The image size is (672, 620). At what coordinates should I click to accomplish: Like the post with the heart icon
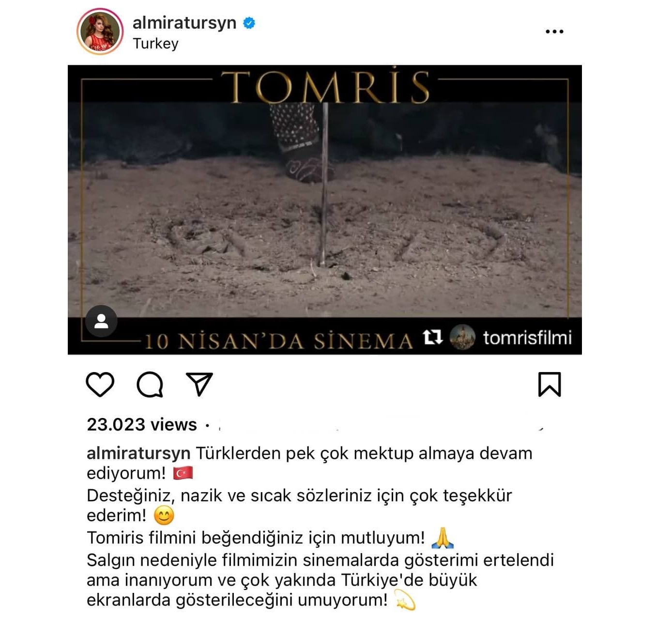pyautogui.click(x=100, y=384)
